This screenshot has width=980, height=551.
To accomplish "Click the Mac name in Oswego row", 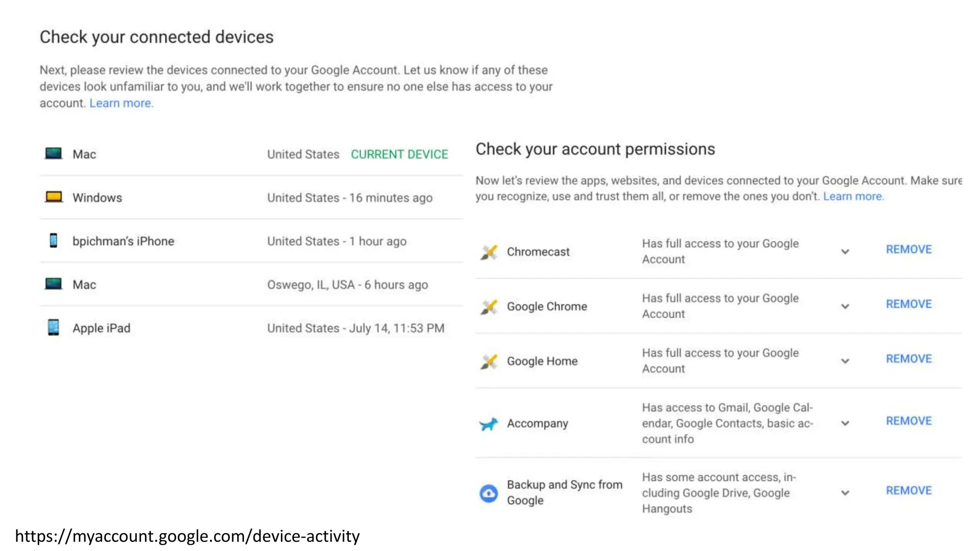I will [84, 285].
